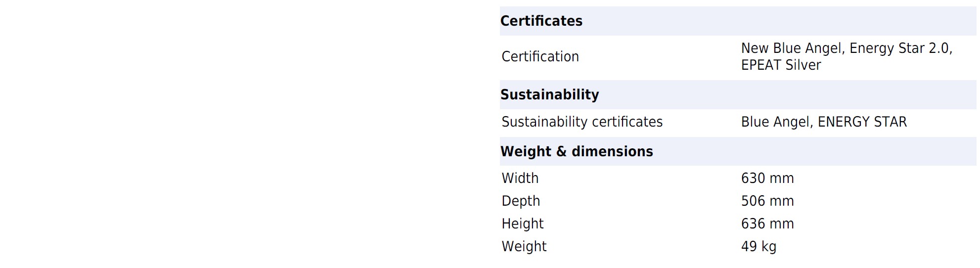This screenshot has width=980, height=268.
Task: Click the 630 mm width value
Action: coord(767,178)
